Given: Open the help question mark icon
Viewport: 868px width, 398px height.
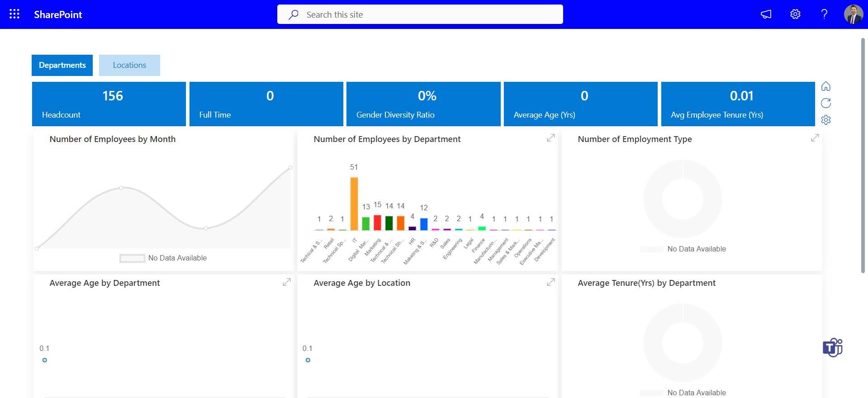Looking at the screenshot, I should [824, 14].
